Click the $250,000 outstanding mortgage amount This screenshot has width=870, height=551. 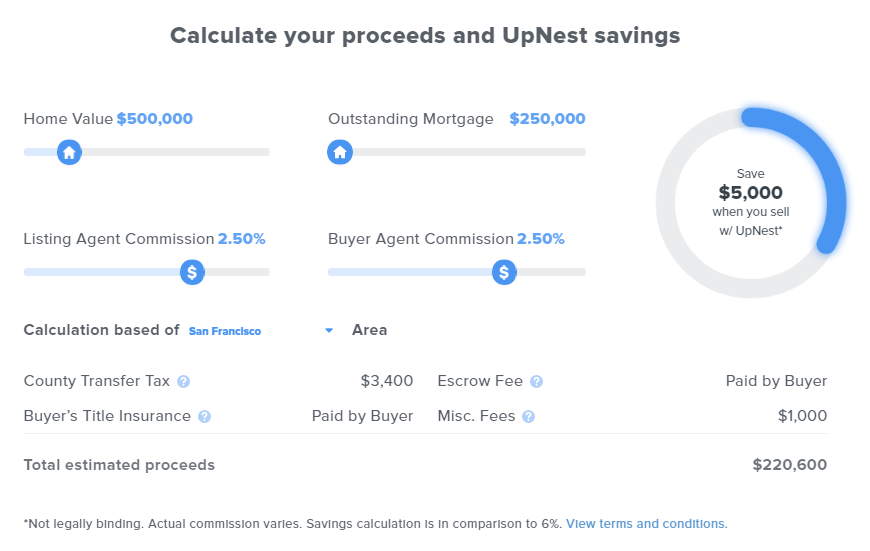pyautogui.click(x=547, y=119)
